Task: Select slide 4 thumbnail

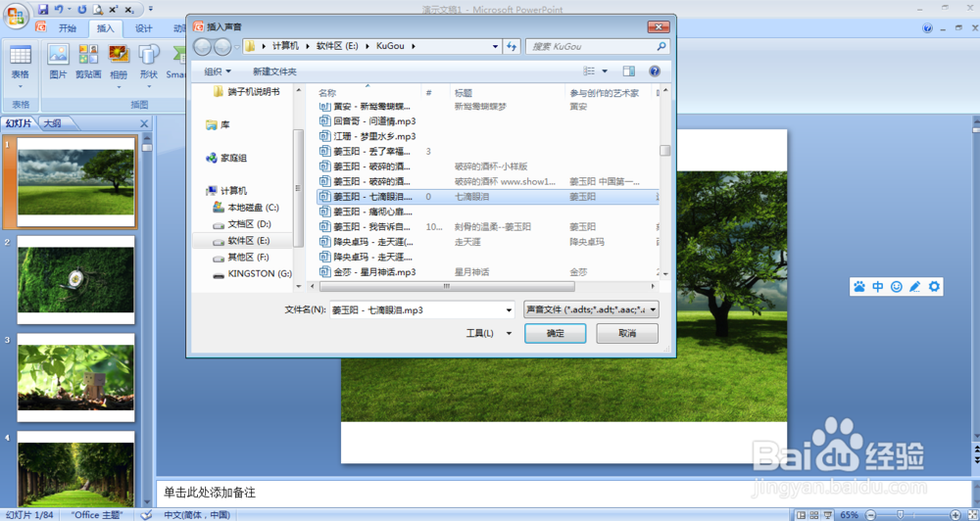Action: pos(75,468)
